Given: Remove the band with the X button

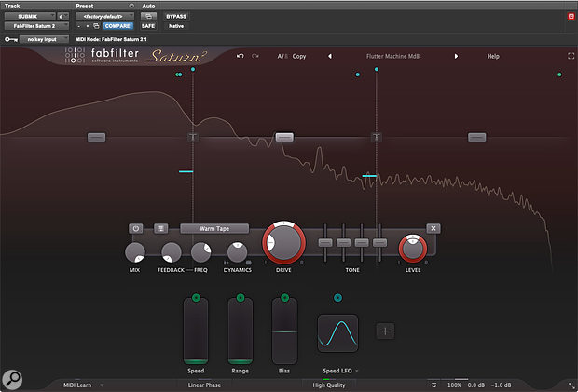Looking at the screenshot, I should coord(433,228).
